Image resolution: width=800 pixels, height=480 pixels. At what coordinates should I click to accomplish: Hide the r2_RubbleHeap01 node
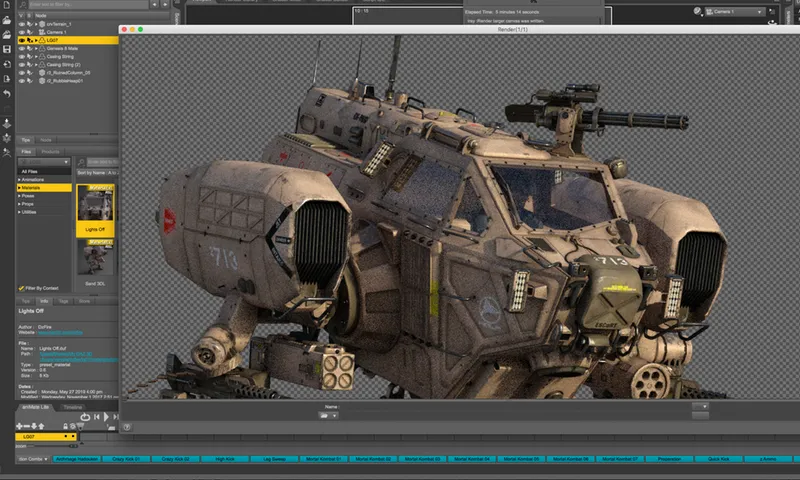(x=22, y=81)
